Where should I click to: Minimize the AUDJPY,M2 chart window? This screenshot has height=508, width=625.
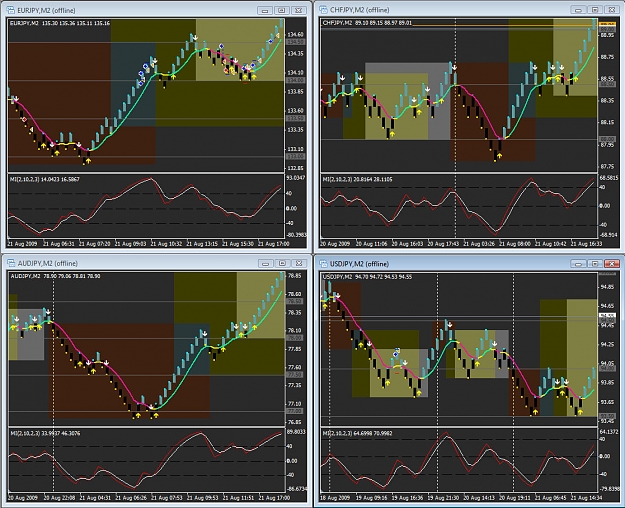click(265, 263)
